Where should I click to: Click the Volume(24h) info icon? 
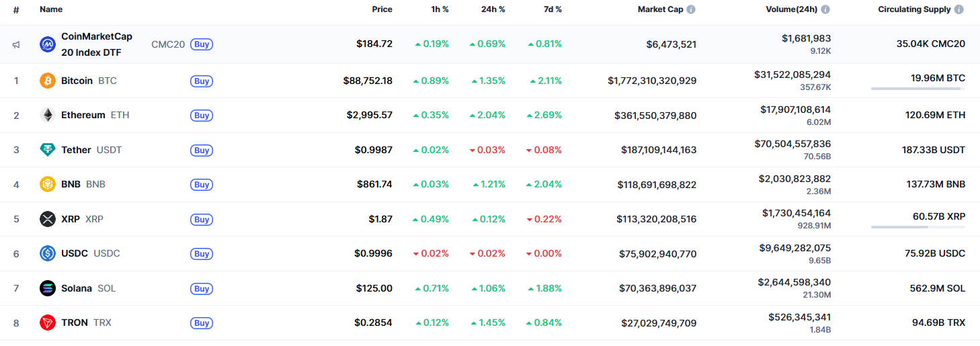coord(825,10)
